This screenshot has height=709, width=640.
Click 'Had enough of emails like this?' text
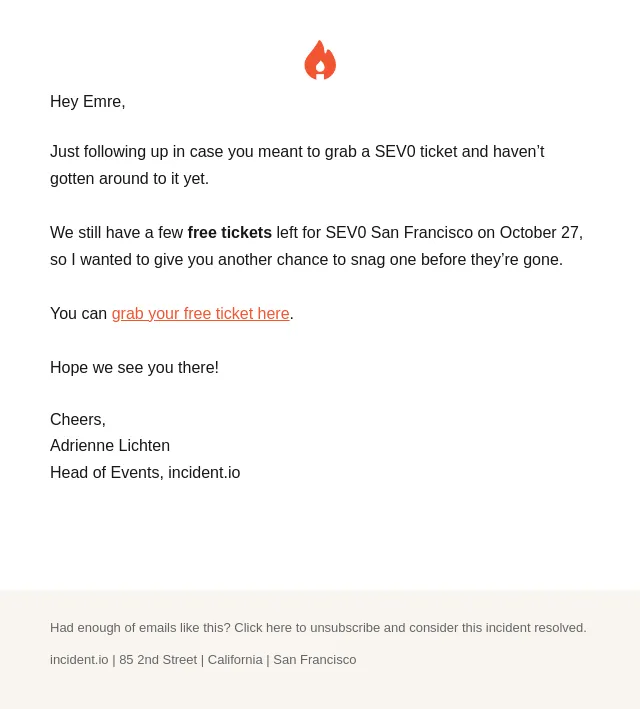click(x=140, y=628)
